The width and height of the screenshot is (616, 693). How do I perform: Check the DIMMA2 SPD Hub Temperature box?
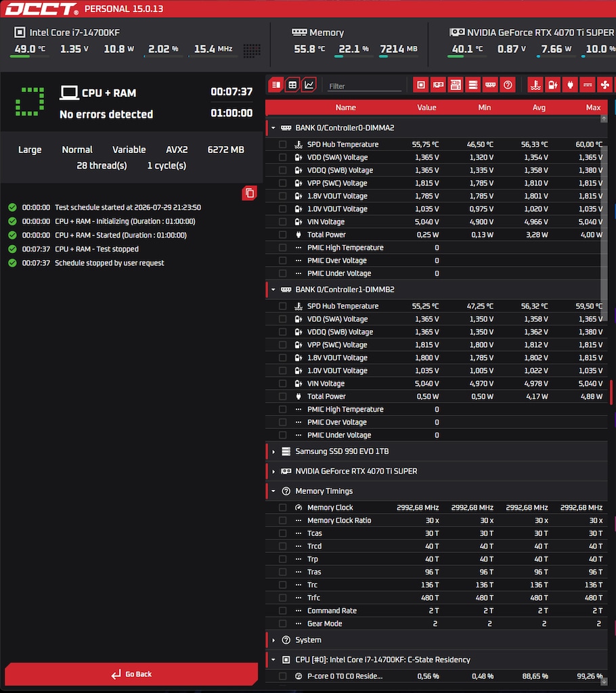coord(282,144)
